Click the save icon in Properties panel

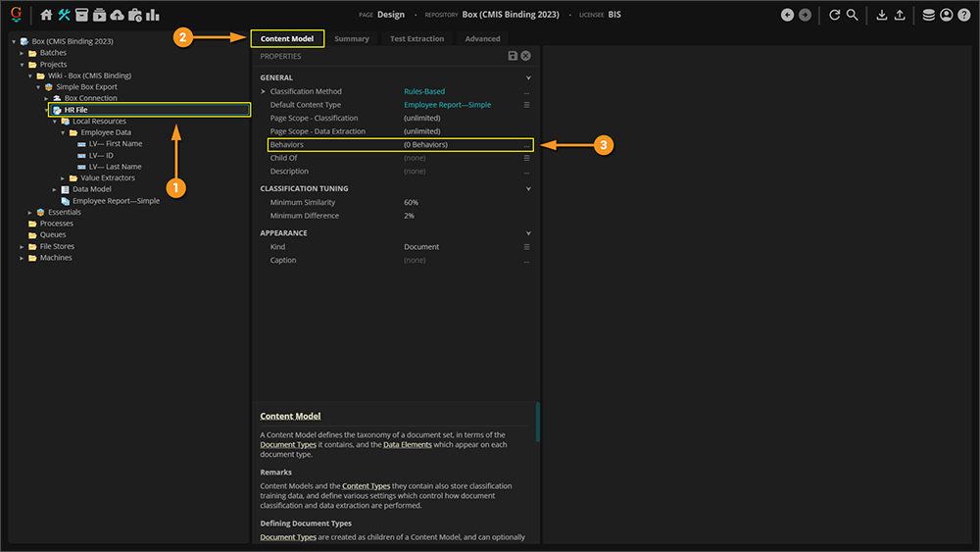(513, 57)
